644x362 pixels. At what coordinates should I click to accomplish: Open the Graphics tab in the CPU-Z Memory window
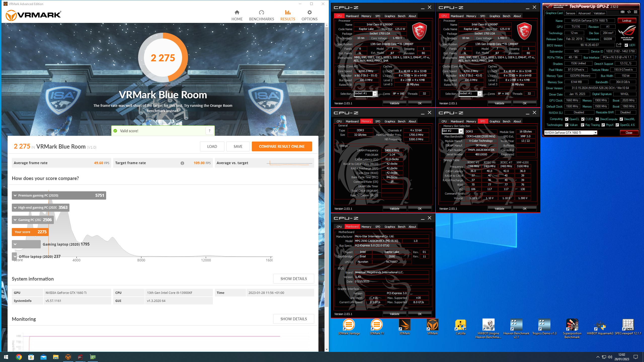[x=390, y=121]
